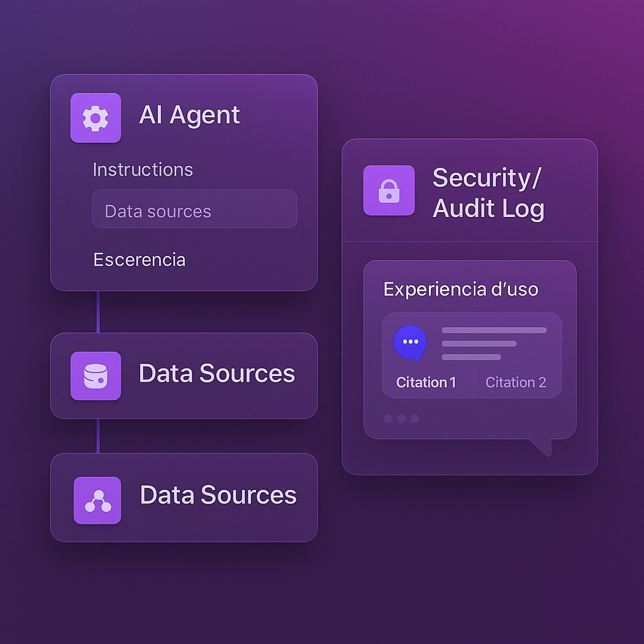Click the gear icon on AI Agent card

click(x=96, y=118)
